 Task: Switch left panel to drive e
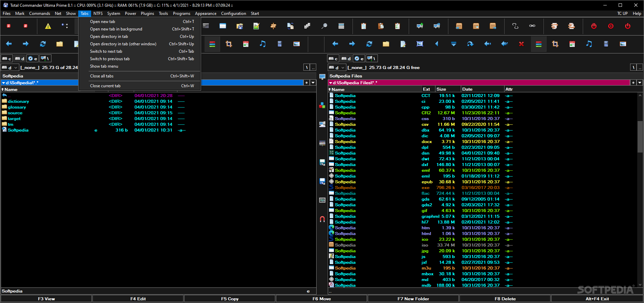pos(33,59)
